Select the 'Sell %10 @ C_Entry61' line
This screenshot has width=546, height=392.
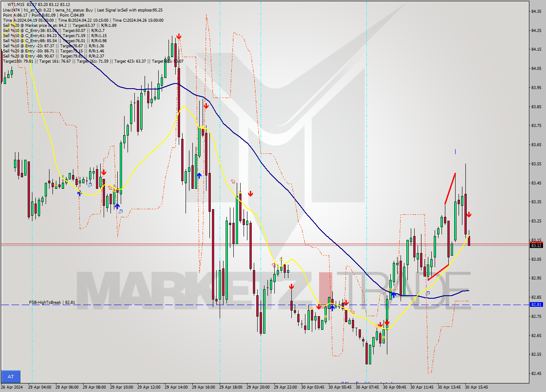coord(55,35)
